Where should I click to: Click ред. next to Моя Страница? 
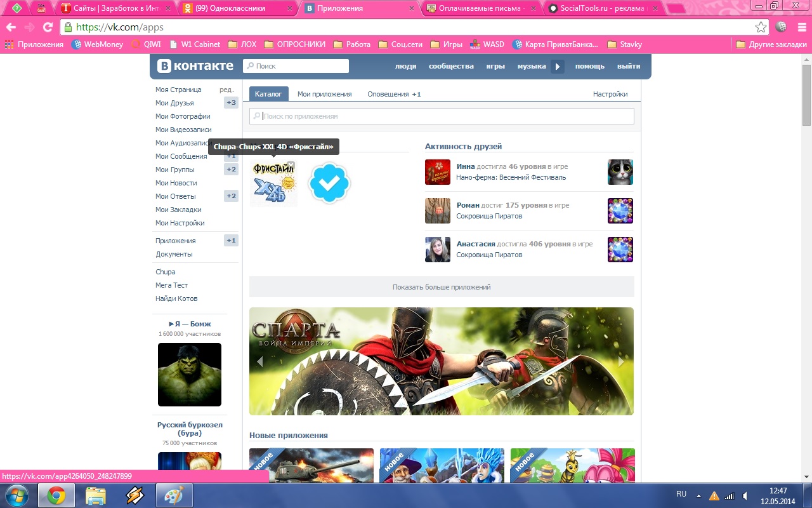(x=226, y=90)
